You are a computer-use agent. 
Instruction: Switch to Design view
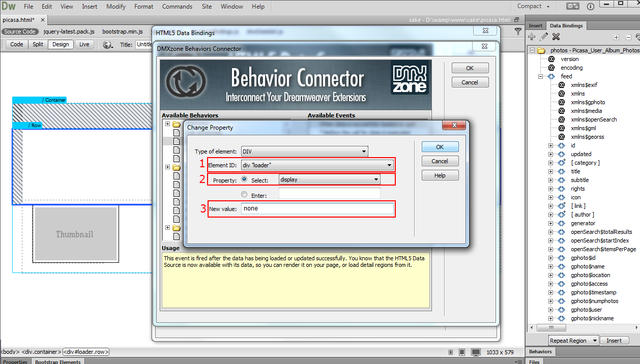click(61, 44)
